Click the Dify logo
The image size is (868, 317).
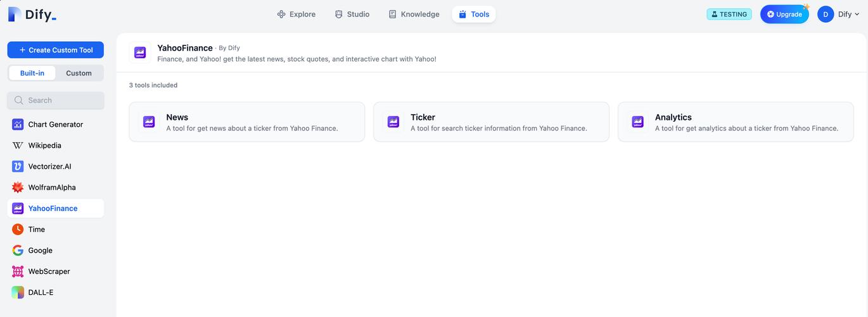click(32, 14)
